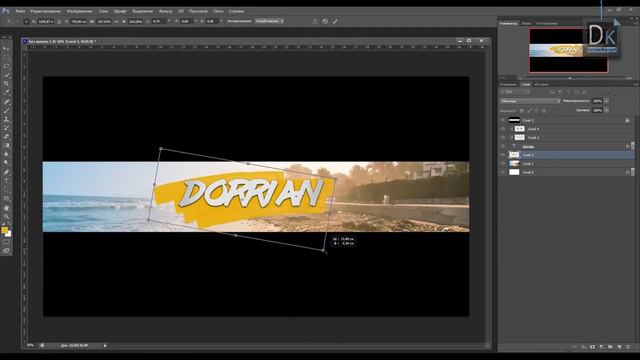Screen dimensions: 640x360
Task: Open the opacity slider arrow
Action: pos(607,101)
